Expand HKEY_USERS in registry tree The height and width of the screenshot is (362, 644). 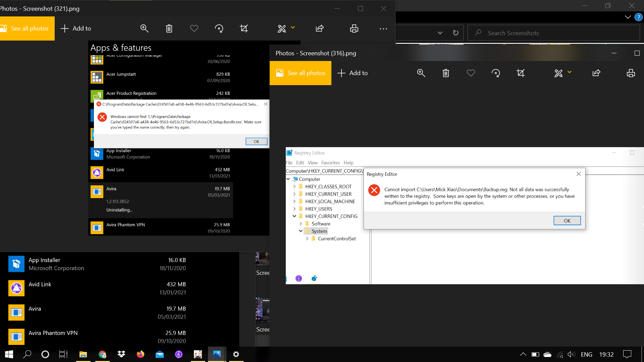click(x=294, y=208)
